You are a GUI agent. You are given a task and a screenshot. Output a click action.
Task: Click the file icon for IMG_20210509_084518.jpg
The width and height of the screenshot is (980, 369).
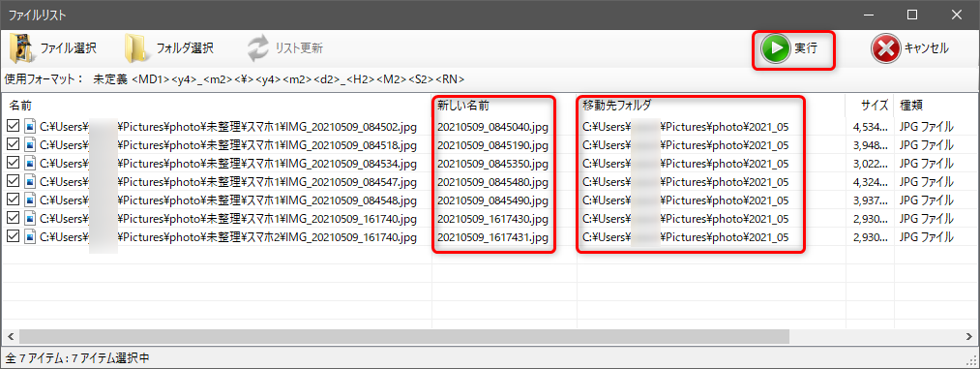pos(30,145)
